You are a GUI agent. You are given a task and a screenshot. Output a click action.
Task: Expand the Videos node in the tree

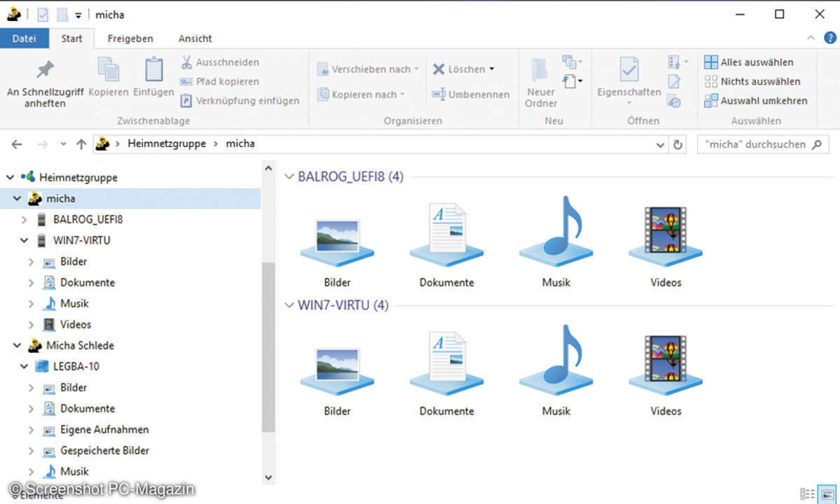click(x=31, y=325)
